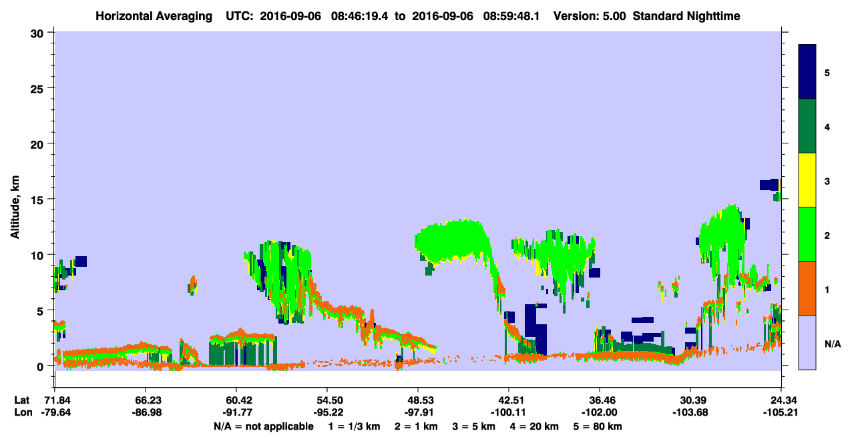Click the longitude value -97.91
Viewport: 868px width, 445px height.
point(418,413)
